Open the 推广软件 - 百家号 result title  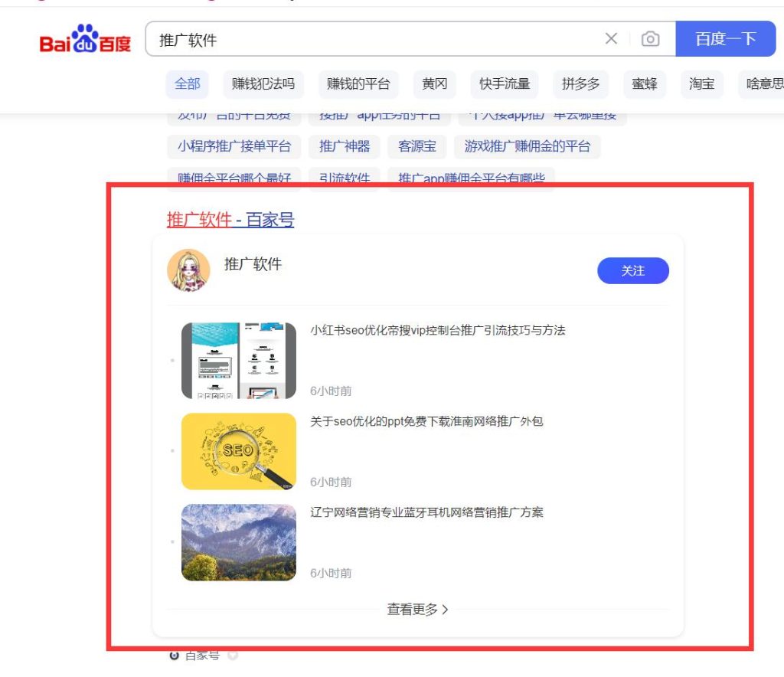230,220
